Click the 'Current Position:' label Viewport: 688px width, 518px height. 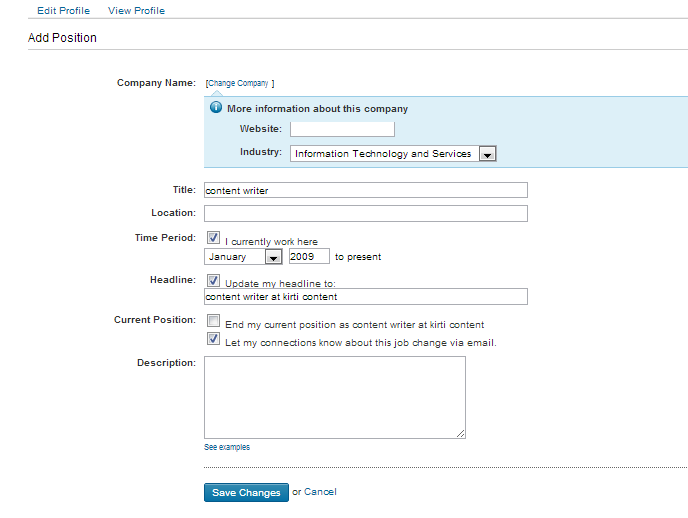point(155,320)
